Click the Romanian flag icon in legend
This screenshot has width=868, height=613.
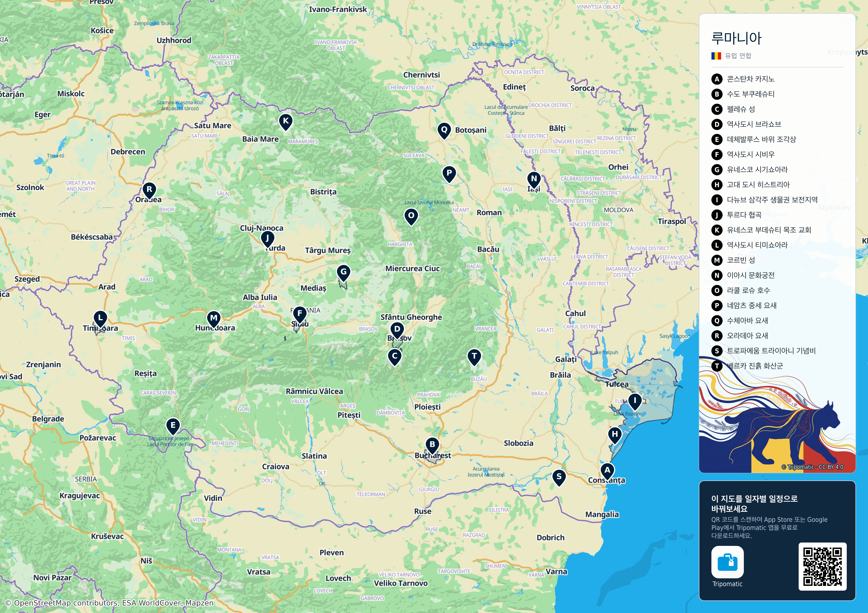[716, 56]
